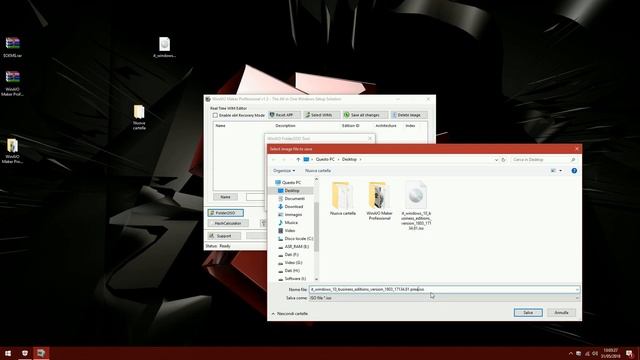Click Edition ID column header

[x=351, y=126]
